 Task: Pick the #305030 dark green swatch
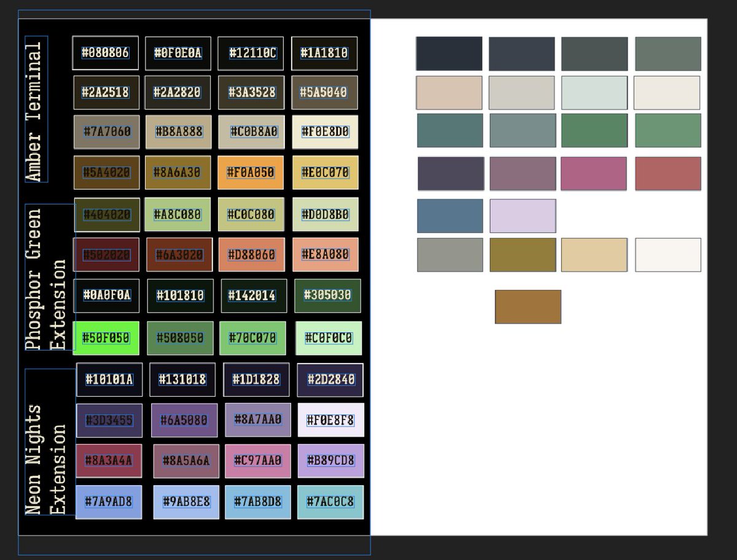pyautogui.click(x=327, y=295)
